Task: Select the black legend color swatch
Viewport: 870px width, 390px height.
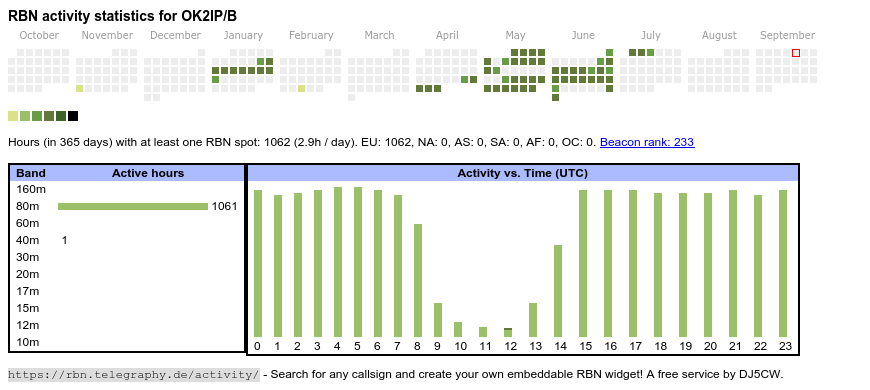Action: tap(73, 116)
